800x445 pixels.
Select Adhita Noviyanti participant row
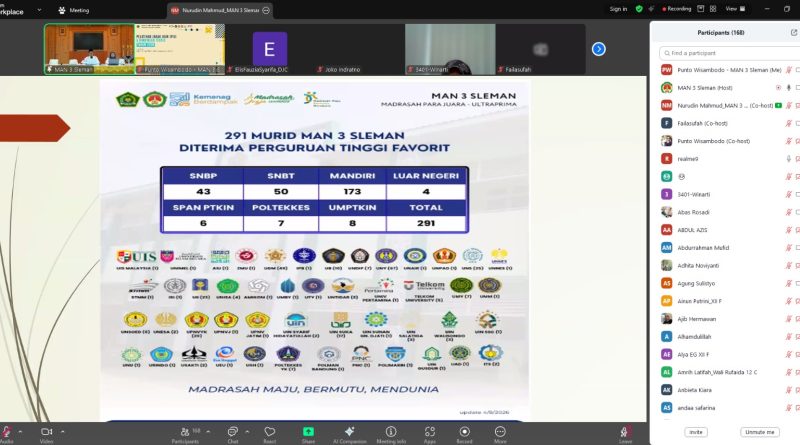click(x=730, y=265)
